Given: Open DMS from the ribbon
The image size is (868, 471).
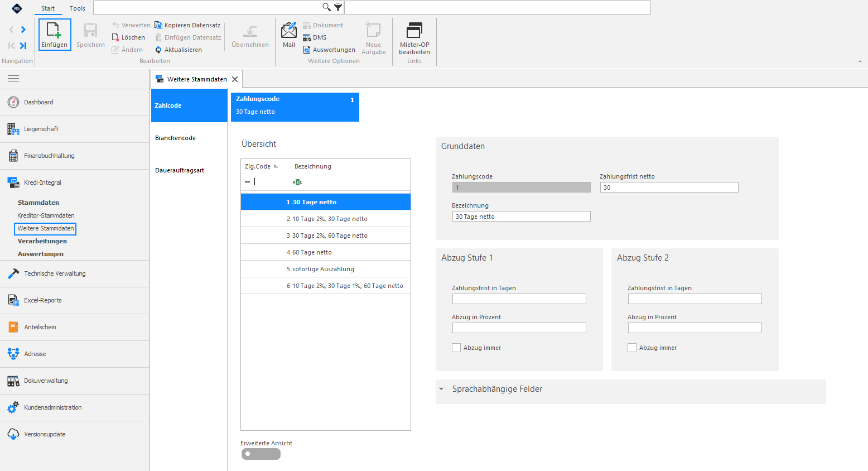Looking at the screenshot, I should click(315, 37).
